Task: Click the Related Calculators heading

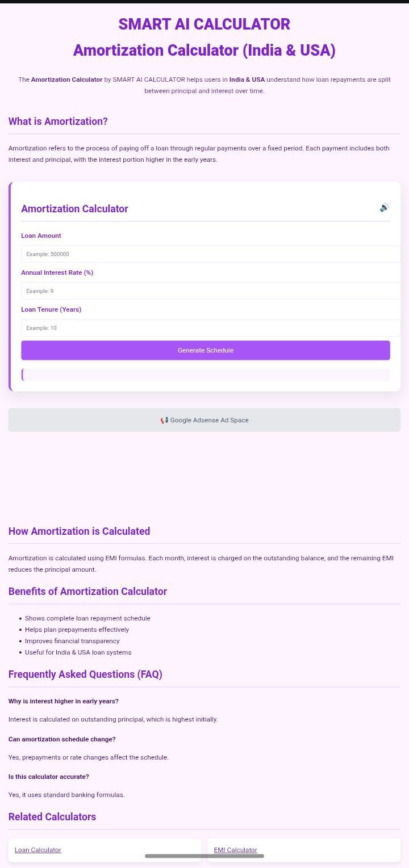Action: [52, 817]
